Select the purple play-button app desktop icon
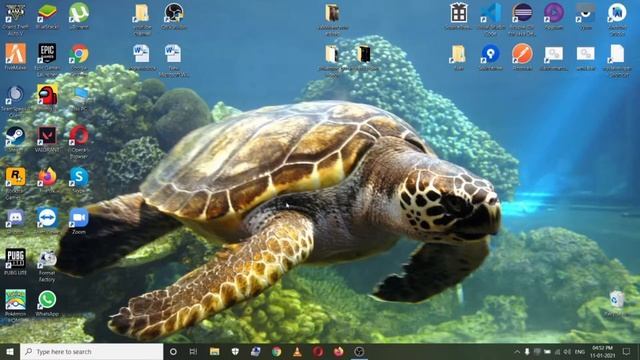The image size is (640, 360). point(554,16)
